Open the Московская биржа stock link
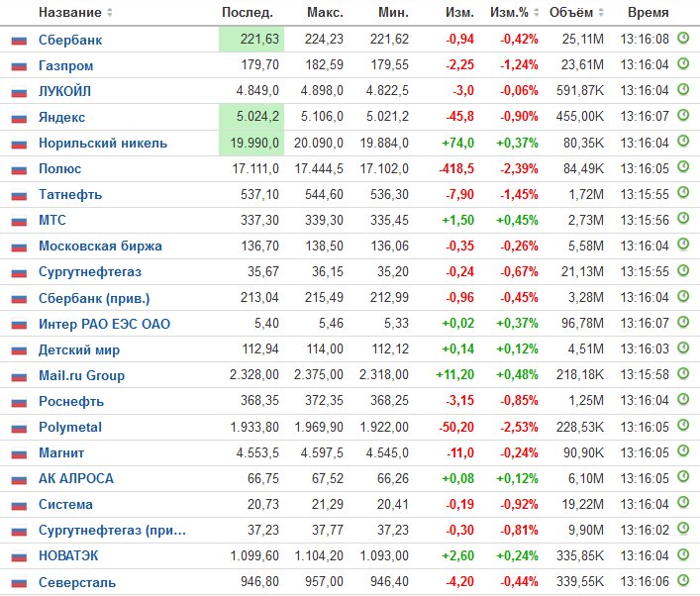This screenshot has width=700, height=596. [x=100, y=247]
